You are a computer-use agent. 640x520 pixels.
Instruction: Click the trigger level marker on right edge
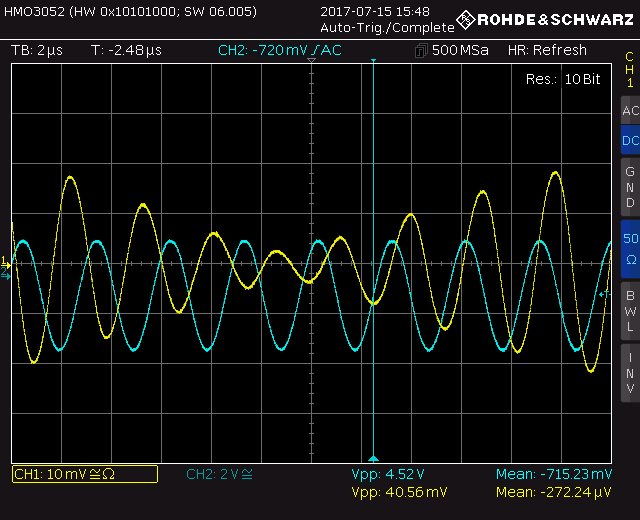point(603,294)
